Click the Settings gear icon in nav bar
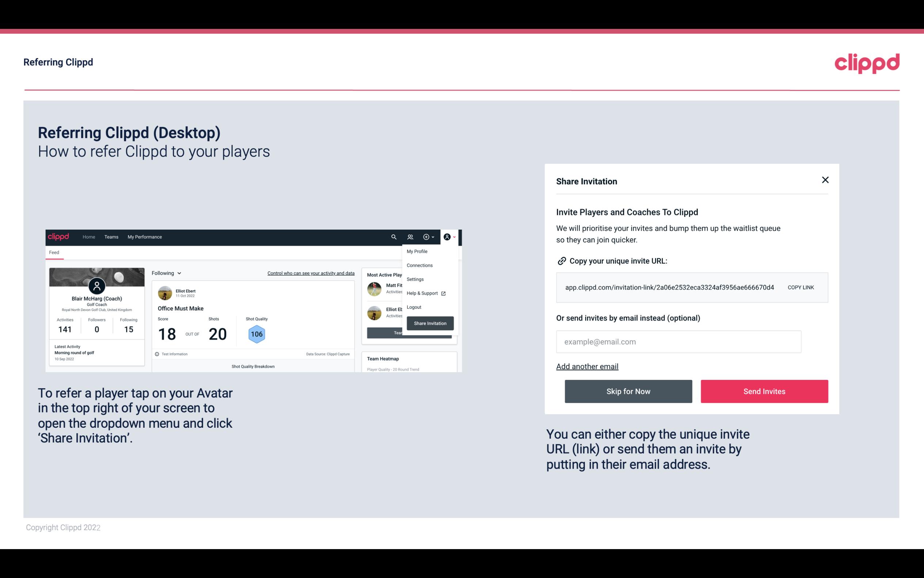 tap(414, 279)
